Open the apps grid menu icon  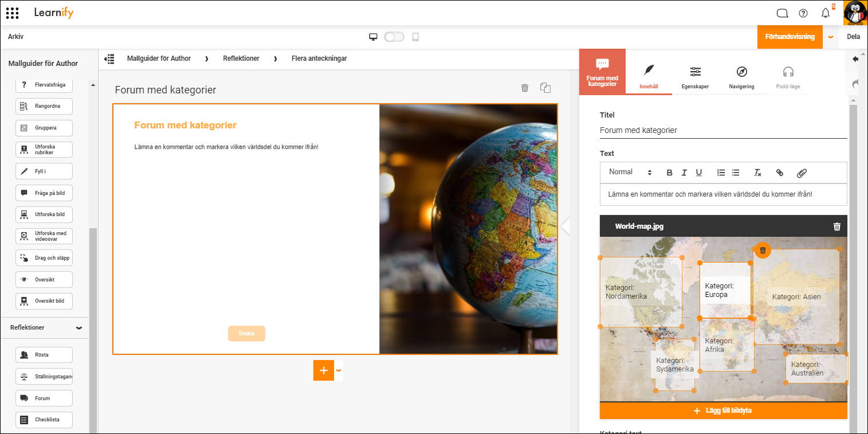tap(12, 13)
